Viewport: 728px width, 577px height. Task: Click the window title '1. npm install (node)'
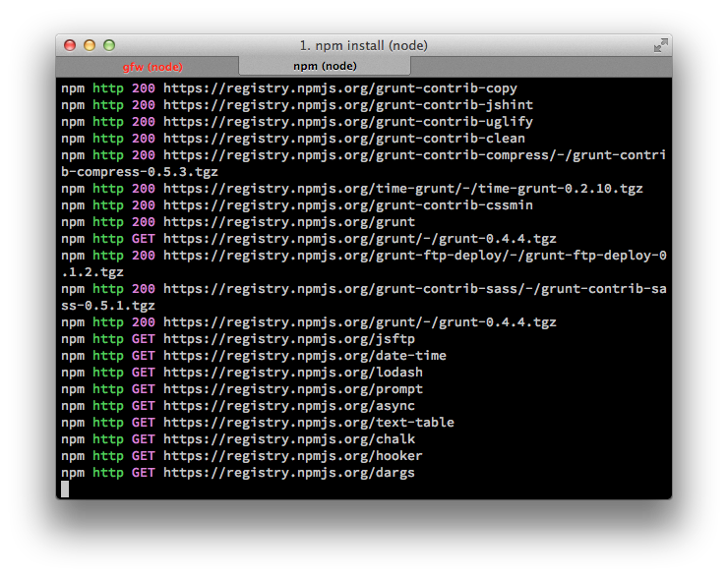363,45
